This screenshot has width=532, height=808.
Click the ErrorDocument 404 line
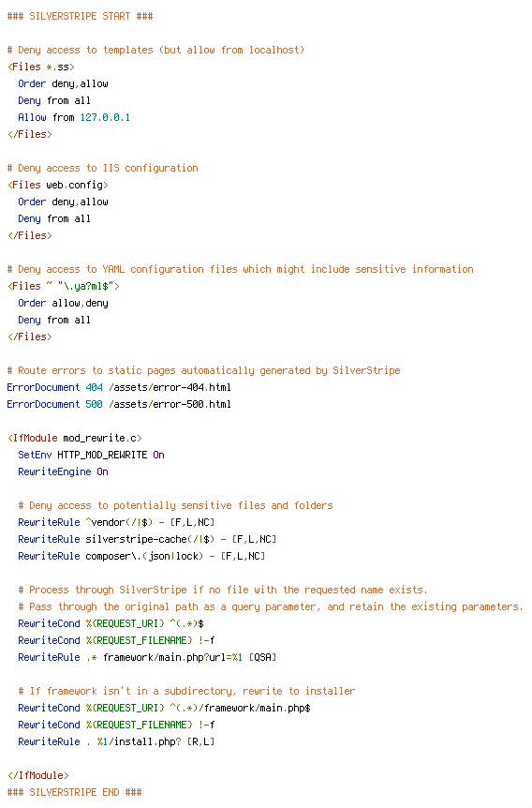tap(119, 387)
